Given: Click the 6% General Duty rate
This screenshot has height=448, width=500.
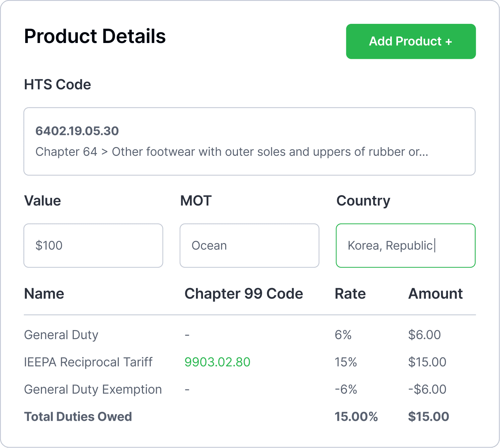Looking at the screenshot, I should click(x=343, y=335).
